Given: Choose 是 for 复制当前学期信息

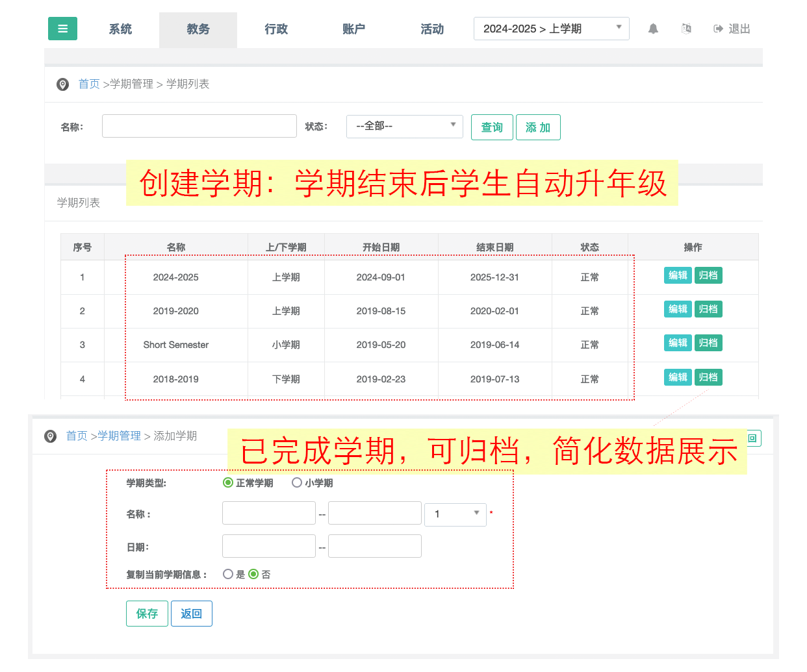Looking at the screenshot, I should point(228,574).
